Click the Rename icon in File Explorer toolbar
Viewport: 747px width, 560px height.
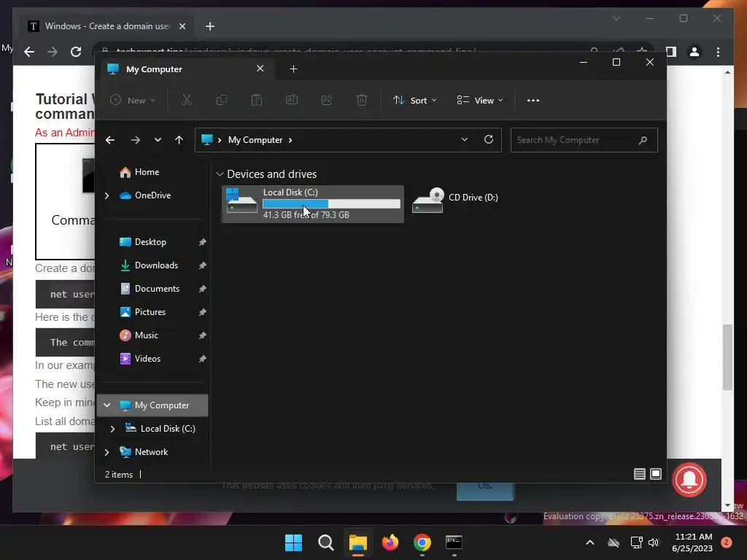292,100
